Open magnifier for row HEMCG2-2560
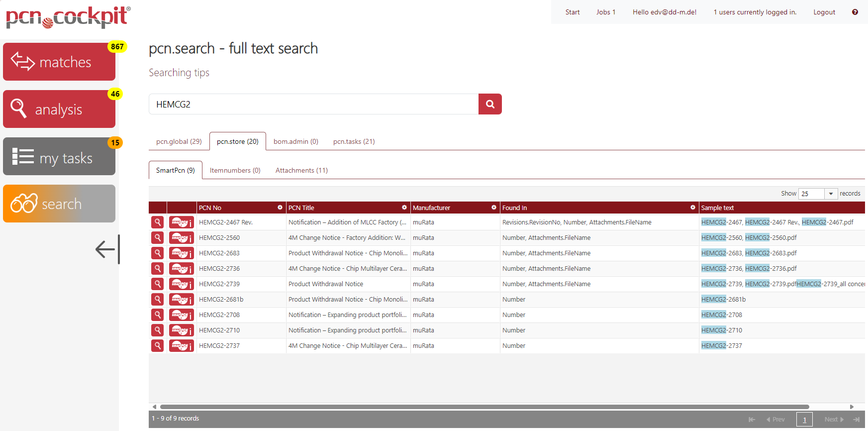Image resolution: width=868 pixels, height=431 pixels. point(158,238)
